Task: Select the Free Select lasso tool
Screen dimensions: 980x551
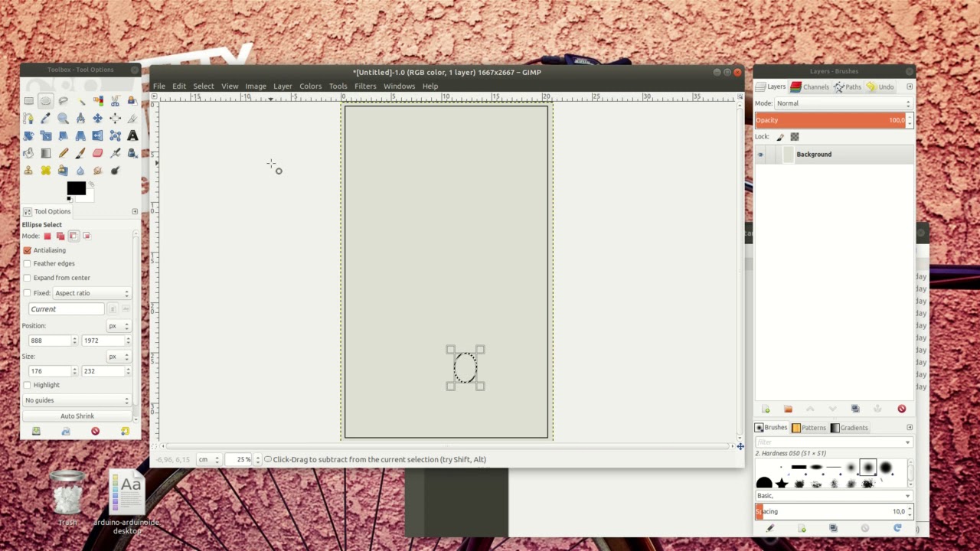Action: coord(63,100)
